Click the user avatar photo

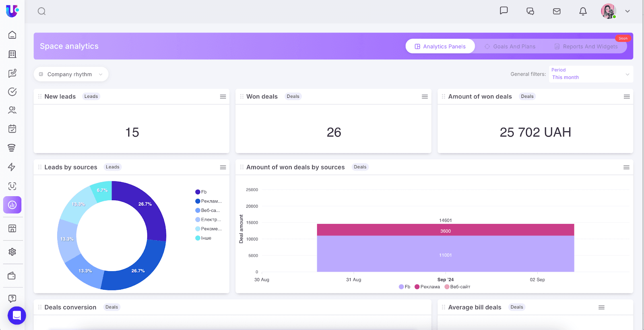(608, 11)
